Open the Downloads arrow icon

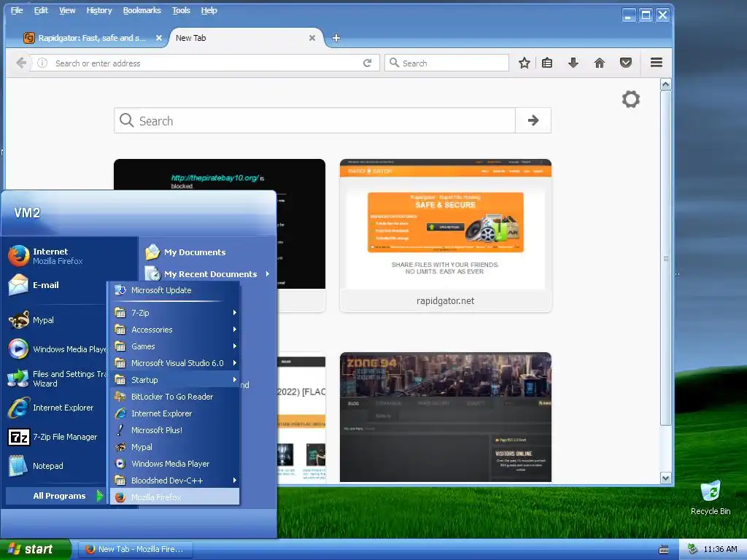[573, 63]
